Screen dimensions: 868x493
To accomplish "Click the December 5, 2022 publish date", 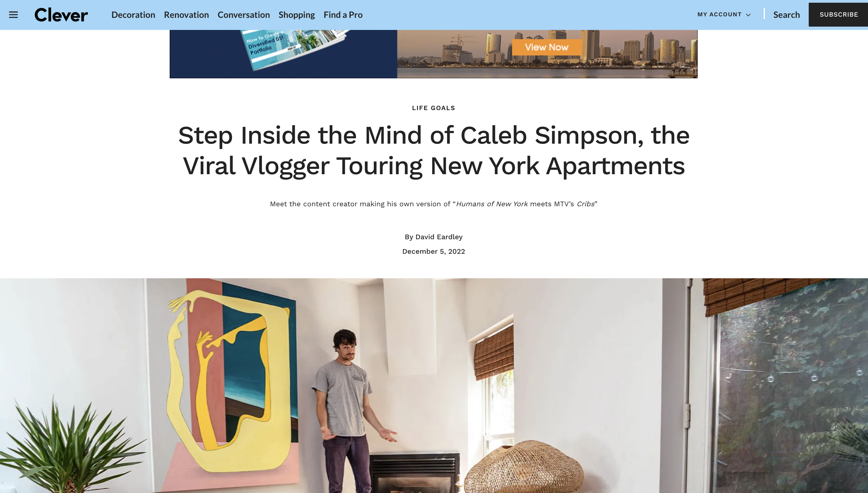I will click(x=434, y=252).
